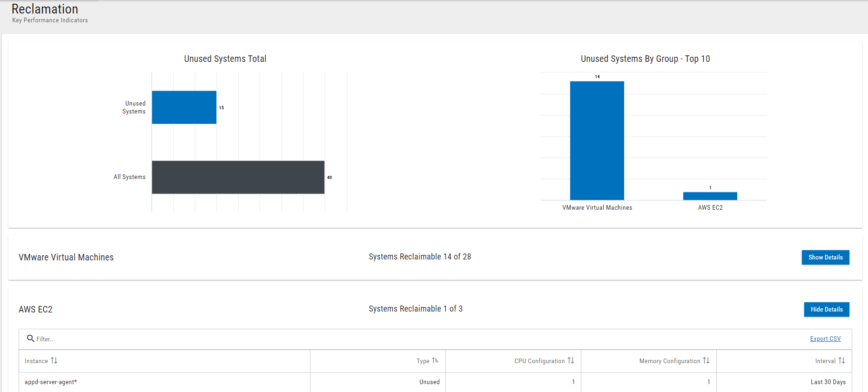Click the Reclamation page heading
Image resolution: width=868 pixels, height=392 pixels.
click(45, 9)
